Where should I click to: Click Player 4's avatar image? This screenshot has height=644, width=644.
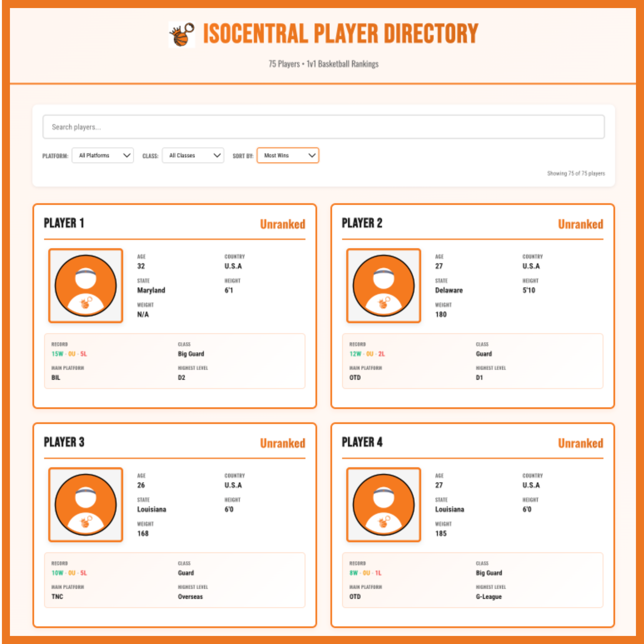click(383, 505)
